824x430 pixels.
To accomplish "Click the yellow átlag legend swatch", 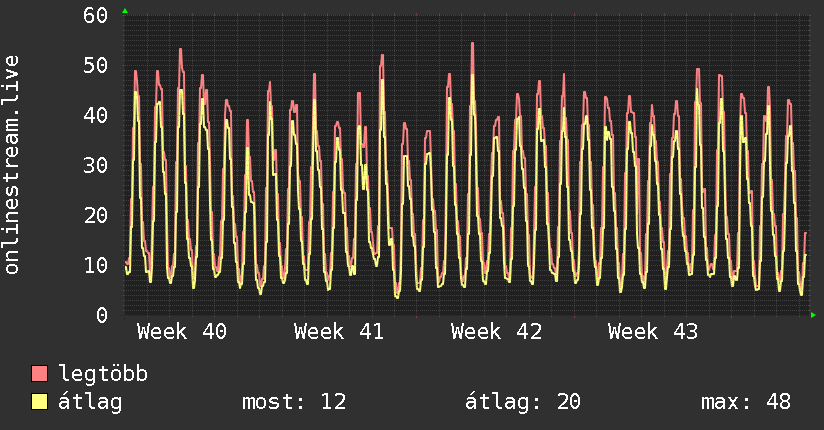I will (39, 402).
